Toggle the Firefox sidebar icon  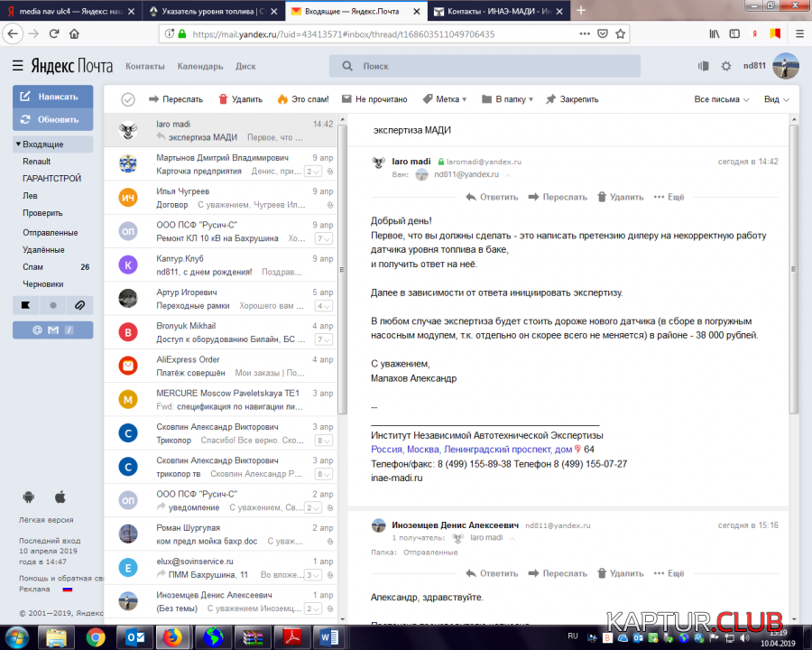pyautogui.click(x=734, y=33)
